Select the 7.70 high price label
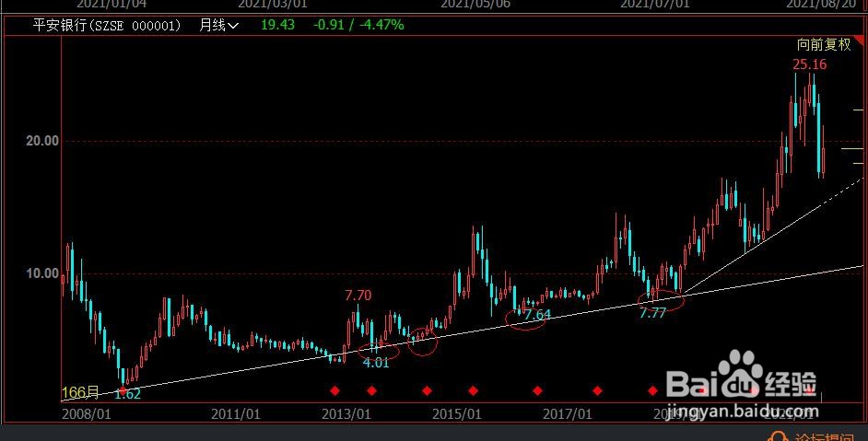This screenshot has width=868, height=441. pos(358,296)
